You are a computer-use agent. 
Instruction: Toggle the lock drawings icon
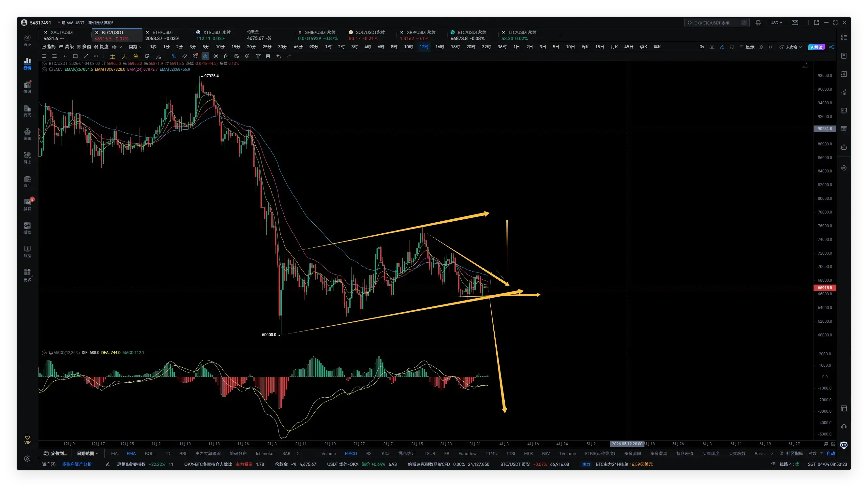coord(226,56)
